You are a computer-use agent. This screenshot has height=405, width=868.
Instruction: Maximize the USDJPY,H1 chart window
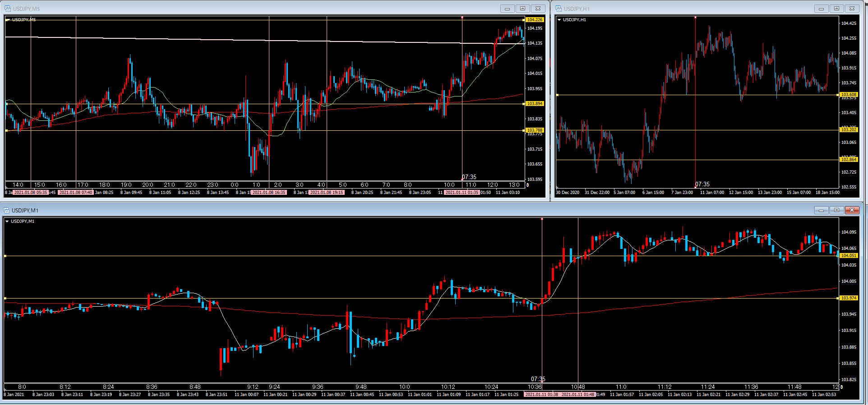tap(836, 9)
